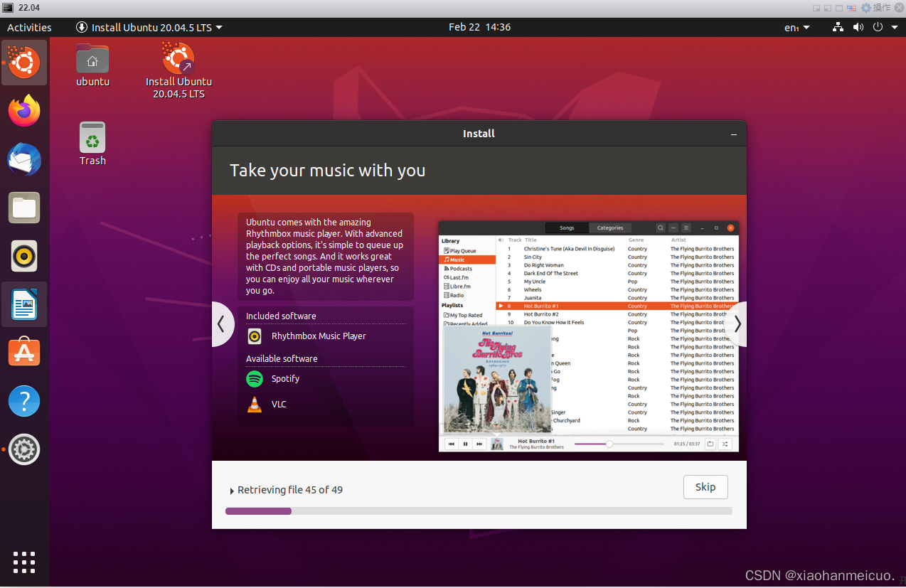Click the repeat icon in Rhythmbox screenshot
Screen dimensions: 906x588
pyautogui.click(x=710, y=444)
